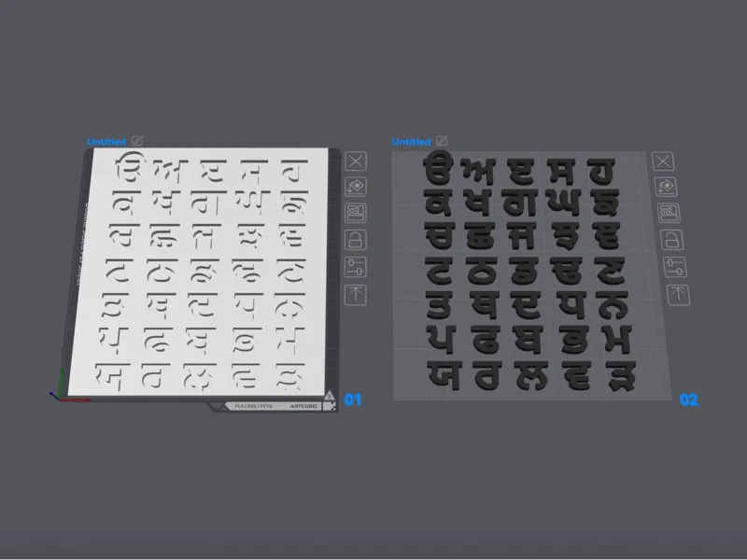Select the ਯ letter model on plate 02
Viewport: 747px width, 560px height.
point(444,376)
